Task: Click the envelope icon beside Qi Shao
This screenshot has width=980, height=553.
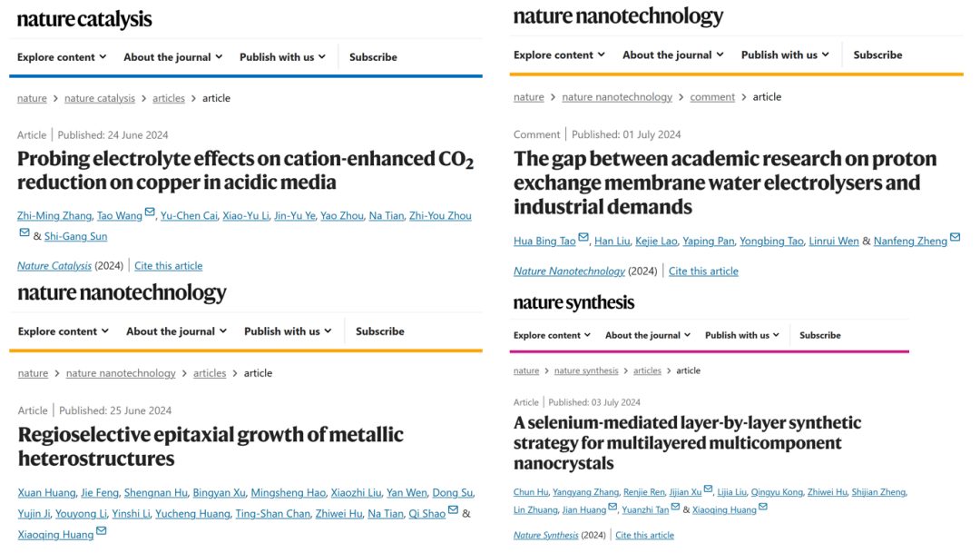Action: tap(453, 509)
